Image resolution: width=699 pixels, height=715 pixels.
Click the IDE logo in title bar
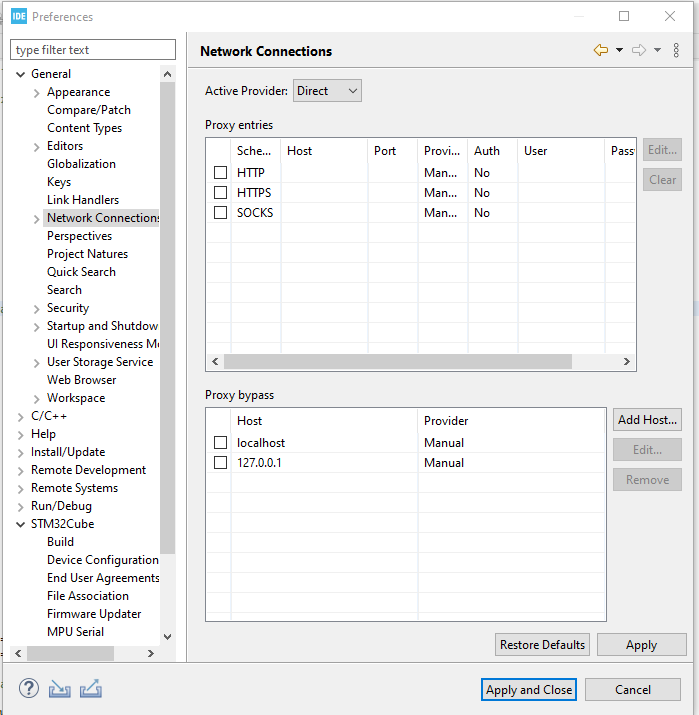coord(19,17)
